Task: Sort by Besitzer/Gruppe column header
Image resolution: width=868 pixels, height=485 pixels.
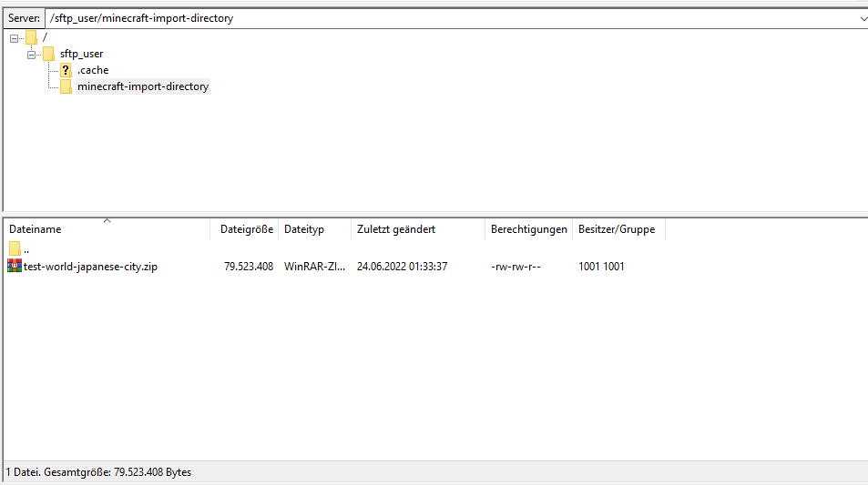Action: [x=616, y=229]
